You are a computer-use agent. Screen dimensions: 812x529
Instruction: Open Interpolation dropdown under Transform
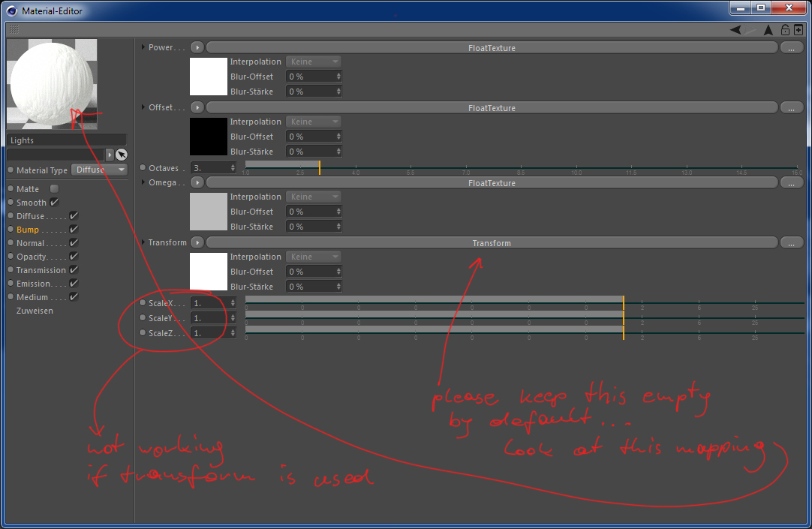(314, 257)
